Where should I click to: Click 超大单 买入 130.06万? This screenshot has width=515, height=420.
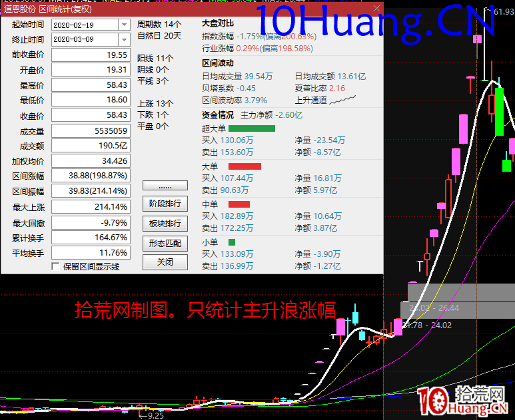pyautogui.click(x=228, y=140)
